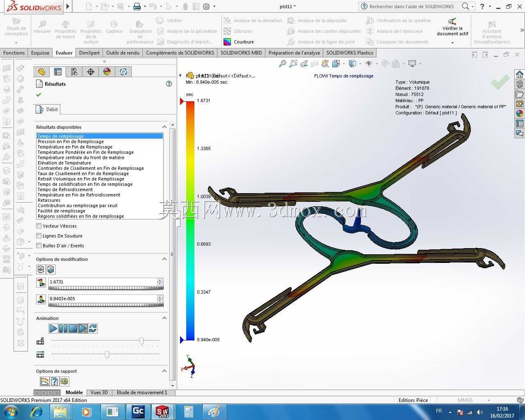The image size is (525, 420).
Task: Enable the Vecteur Vitesses checkbox
Action: pos(39,226)
